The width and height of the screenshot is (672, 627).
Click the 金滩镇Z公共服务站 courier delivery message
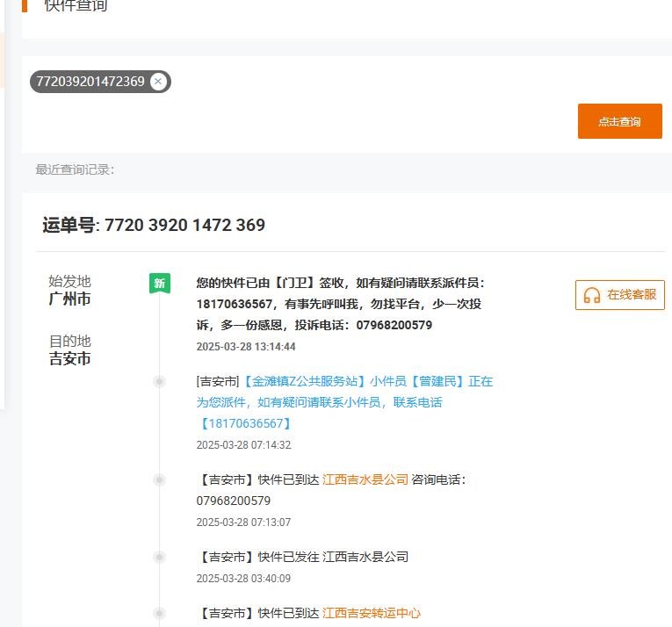344,402
